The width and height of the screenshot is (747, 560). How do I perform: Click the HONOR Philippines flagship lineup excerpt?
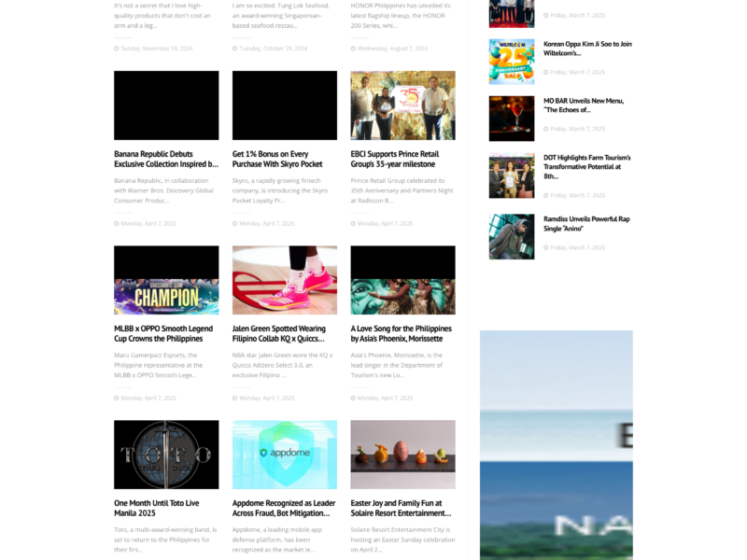(x=401, y=16)
